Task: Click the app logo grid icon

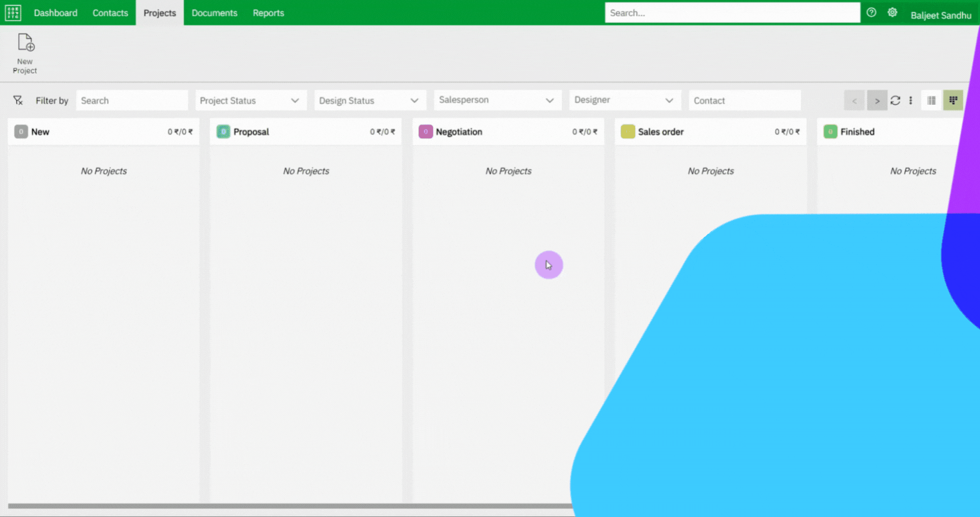Action: point(13,12)
